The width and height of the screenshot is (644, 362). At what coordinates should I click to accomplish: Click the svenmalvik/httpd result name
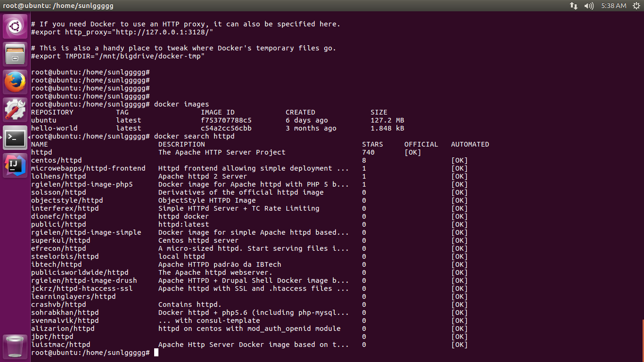coord(65,321)
